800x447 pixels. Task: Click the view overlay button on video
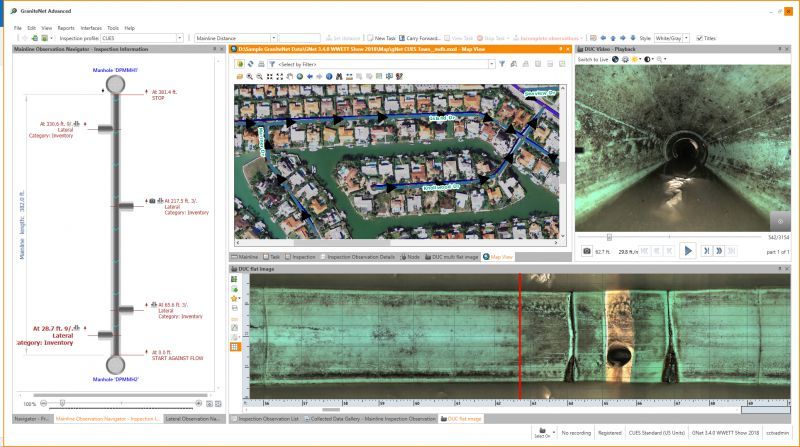click(x=780, y=220)
